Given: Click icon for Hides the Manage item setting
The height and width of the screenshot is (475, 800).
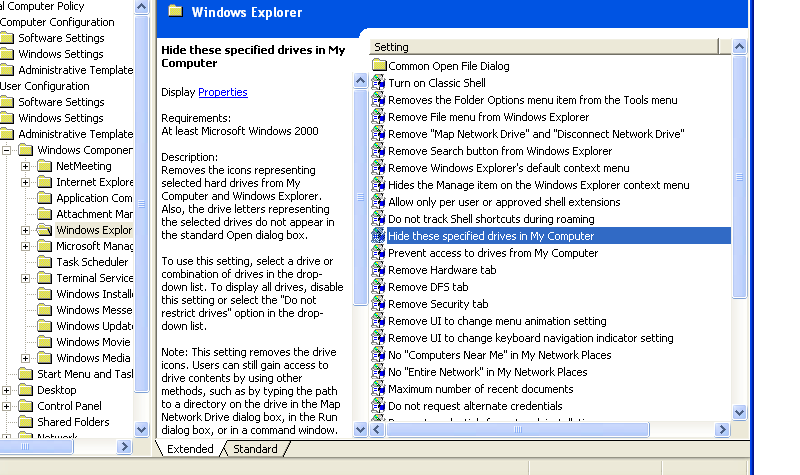Looking at the screenshot, I should [x=378, y=185].
